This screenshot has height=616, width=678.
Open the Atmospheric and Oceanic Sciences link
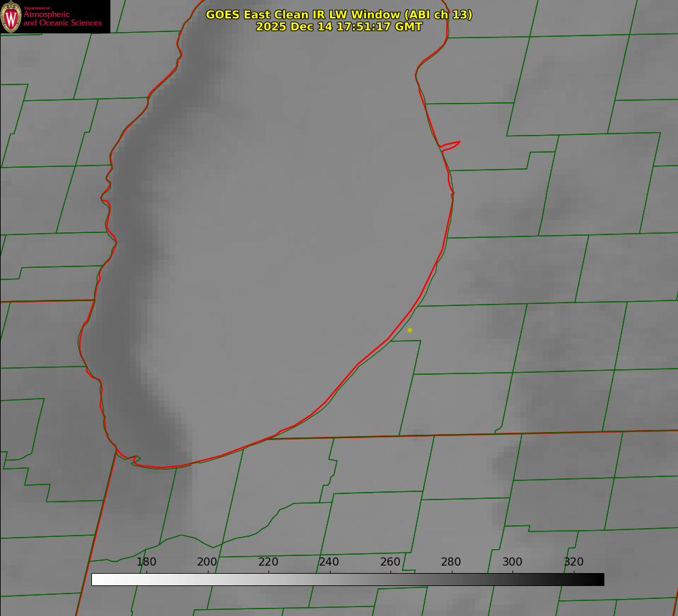(x=62, y=19)
